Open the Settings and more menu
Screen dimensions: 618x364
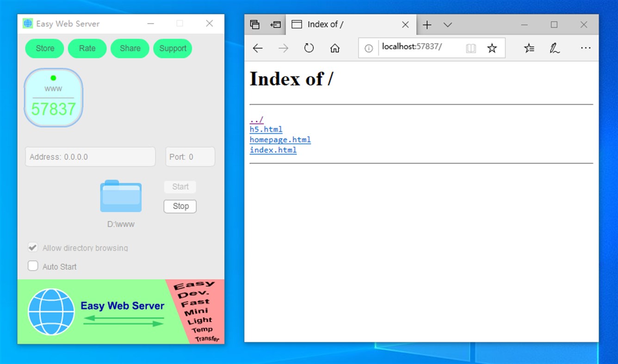pos(586,48)
